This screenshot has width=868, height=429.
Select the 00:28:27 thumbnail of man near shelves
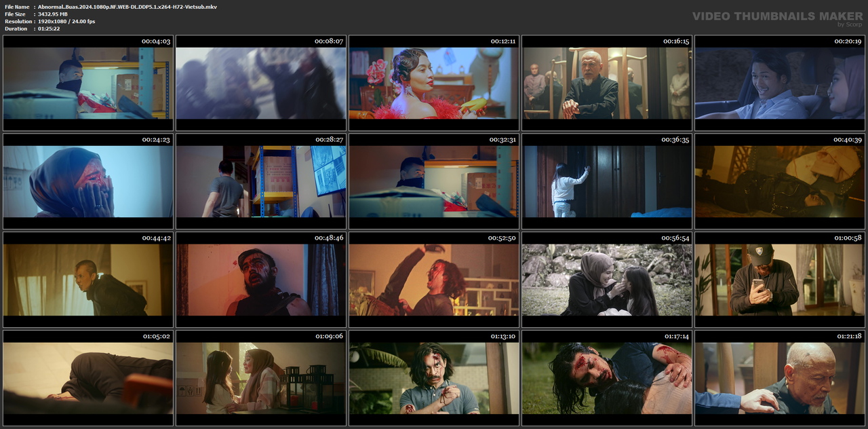click(261, 181)
